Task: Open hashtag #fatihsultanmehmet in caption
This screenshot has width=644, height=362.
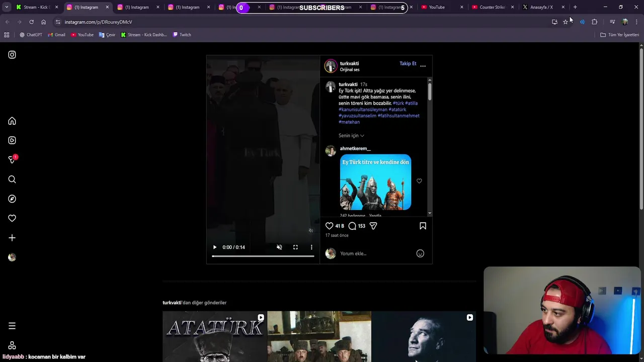Action: click(x=398, y=116)
